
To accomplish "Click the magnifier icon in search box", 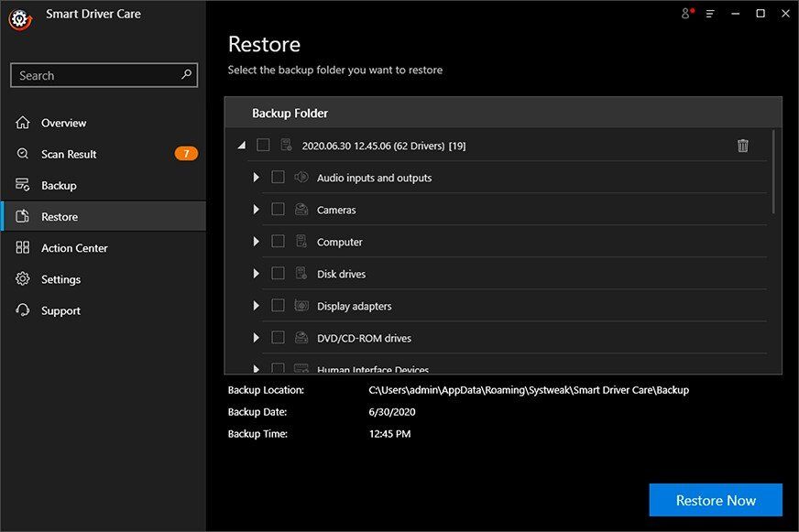I will point(187,74).
